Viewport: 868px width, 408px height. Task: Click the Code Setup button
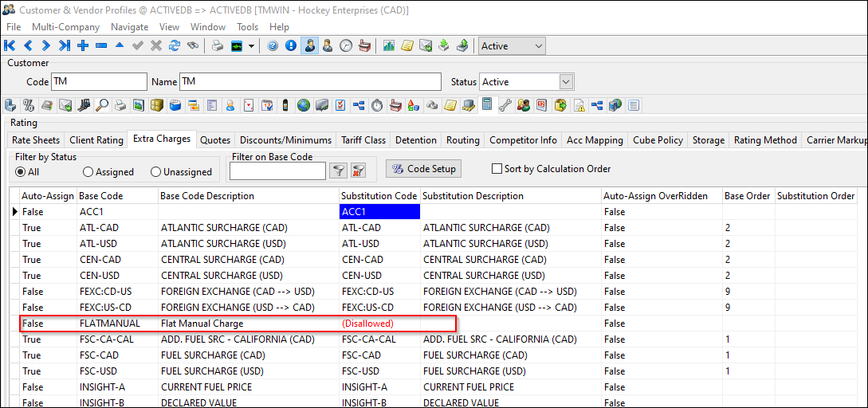point(422,169)
